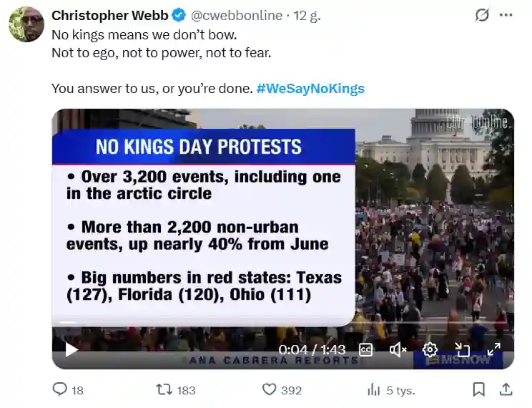Switch video to picture-in-picture mode
Viewport: 532px width, 408px height.
(462, 349)
